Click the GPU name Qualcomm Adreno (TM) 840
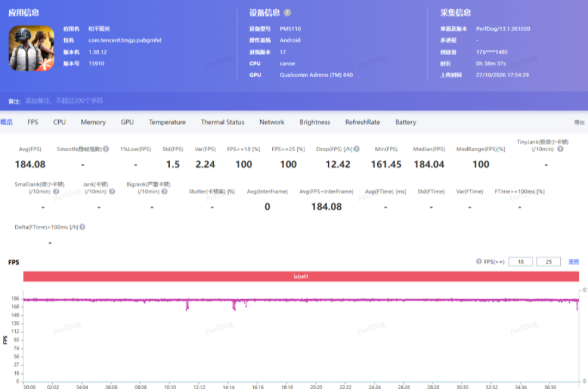Image resolution: width=588 pixels, height=389 pixels. pyautogui.click(x=316, y=75)
